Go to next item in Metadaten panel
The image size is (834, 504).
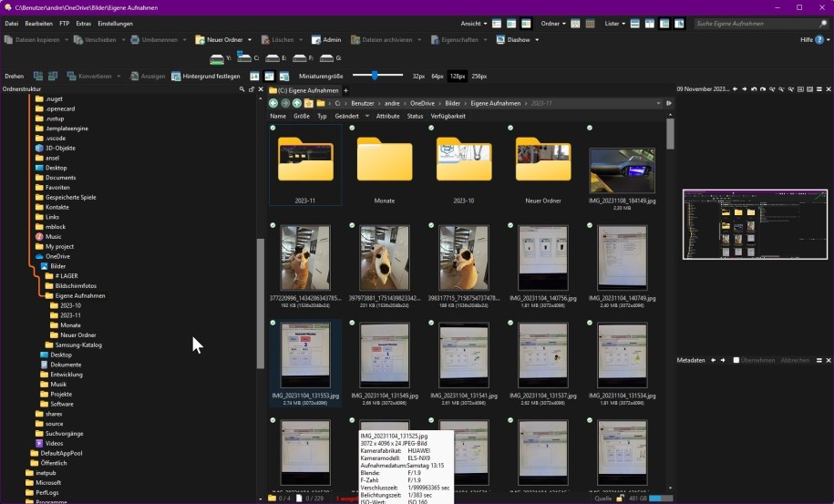coord(723,361)
